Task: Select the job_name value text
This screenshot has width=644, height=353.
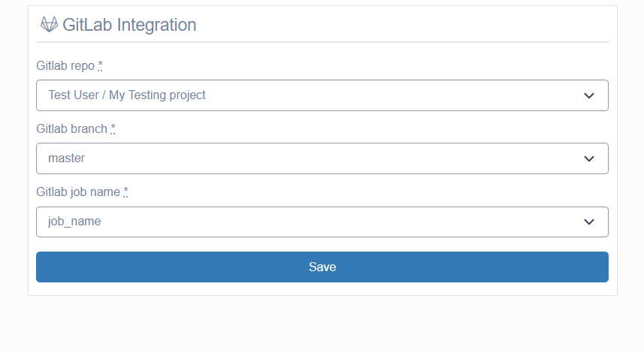Action: coord(74,222)
